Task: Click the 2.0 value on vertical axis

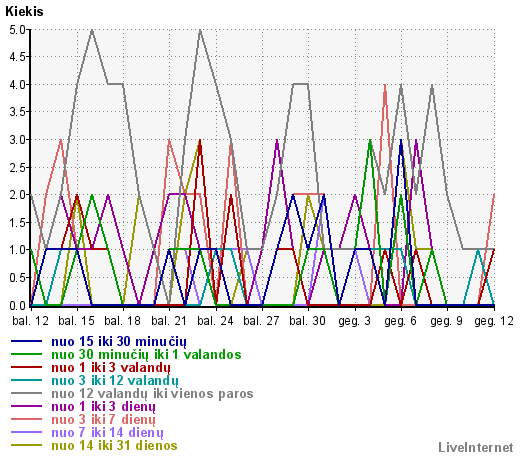Action: [x=17, y=195]
